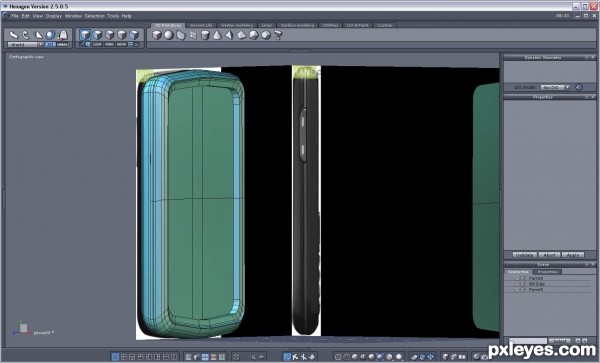This screenshot has width=600, height=363.
Task: Create a pyramid primitive
Action: [229, 35]
